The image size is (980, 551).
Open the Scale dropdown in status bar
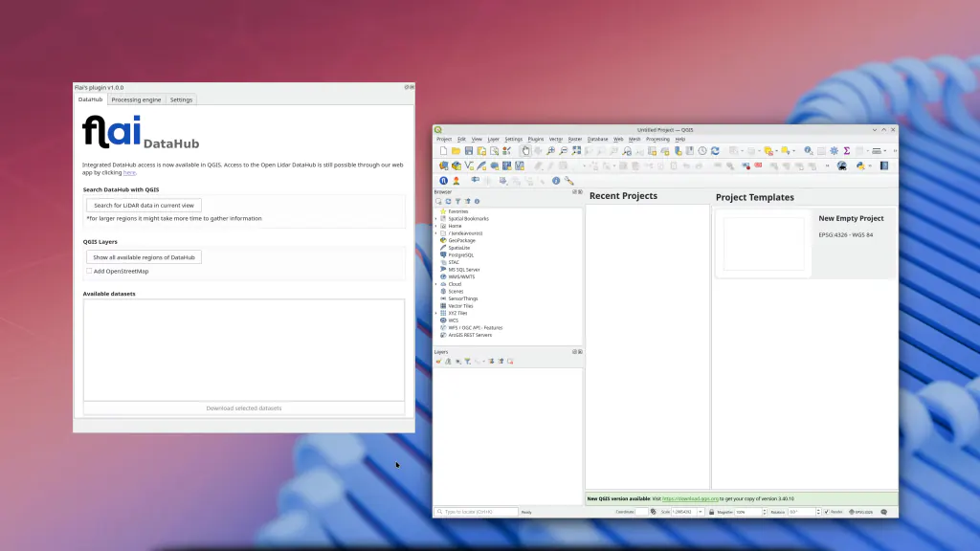[701, 513]
